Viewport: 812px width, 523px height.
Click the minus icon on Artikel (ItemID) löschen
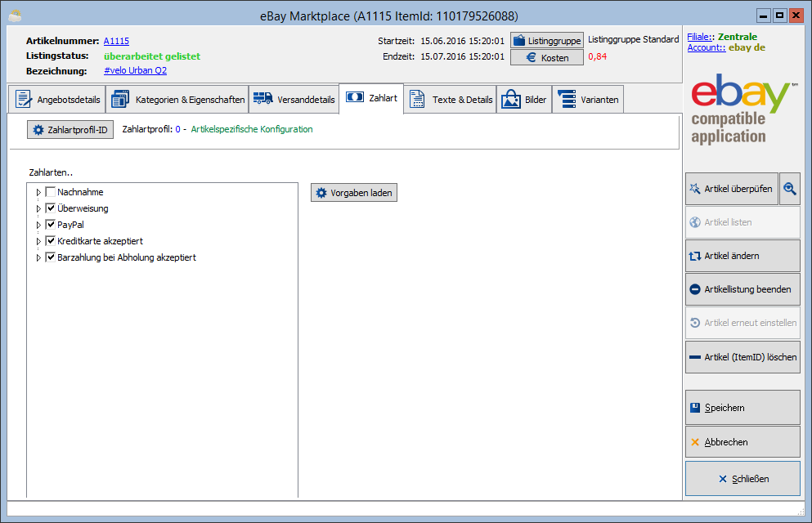(695, 357)
